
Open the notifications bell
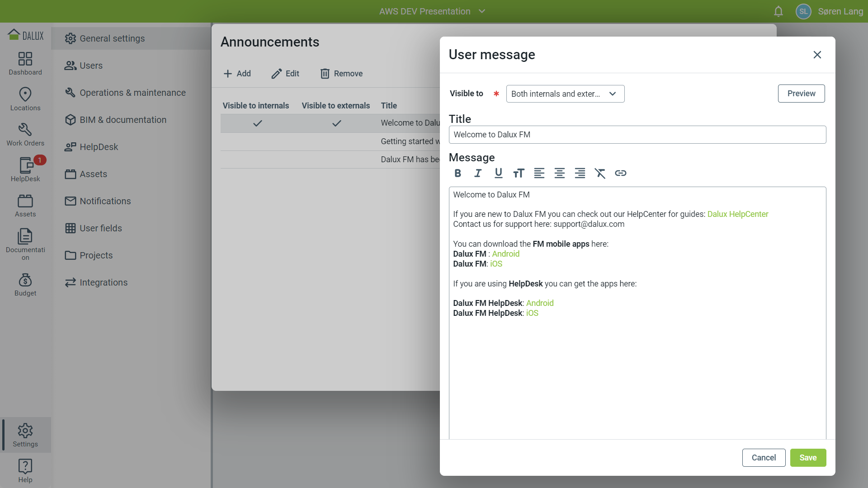pyautogui.click(x=778, y=11)
